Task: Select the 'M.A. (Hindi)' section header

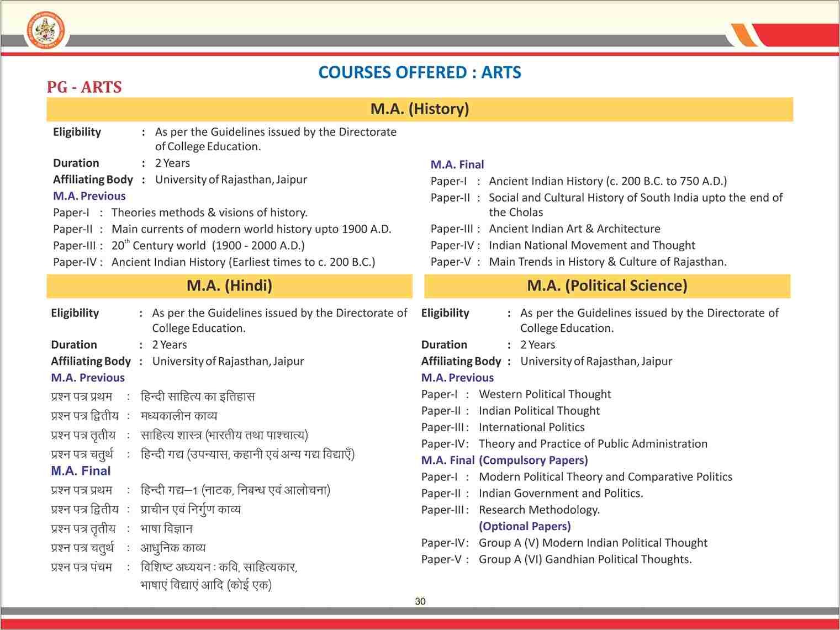Action: click(229, 285)
